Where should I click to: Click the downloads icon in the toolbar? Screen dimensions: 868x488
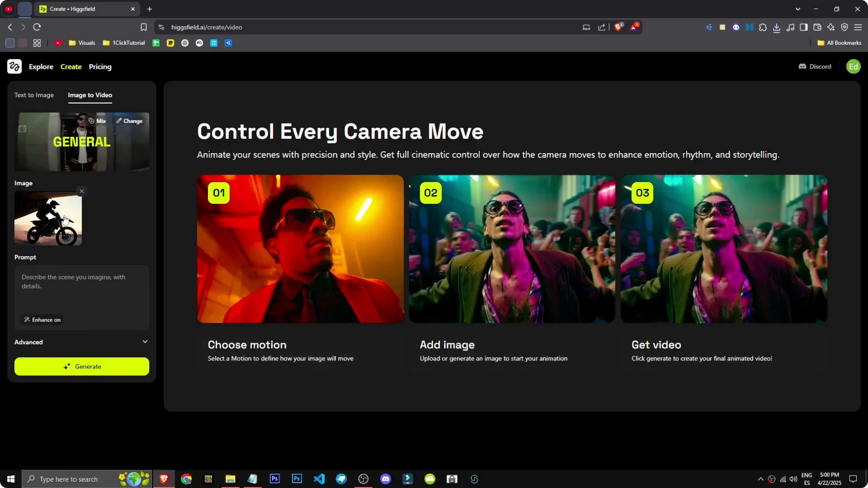[x=777, y=27]
